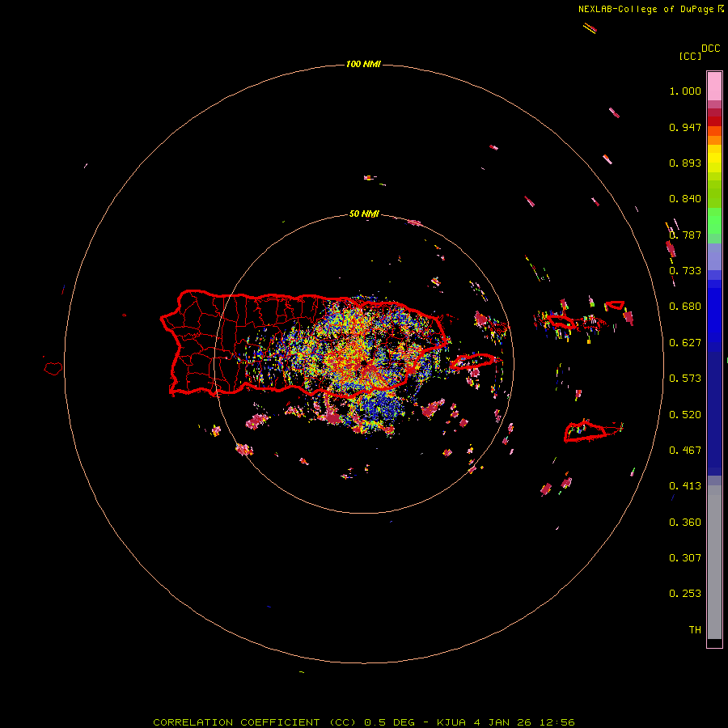
Task: Click the 0.787 color scale value
Action: tap(685, 235)
